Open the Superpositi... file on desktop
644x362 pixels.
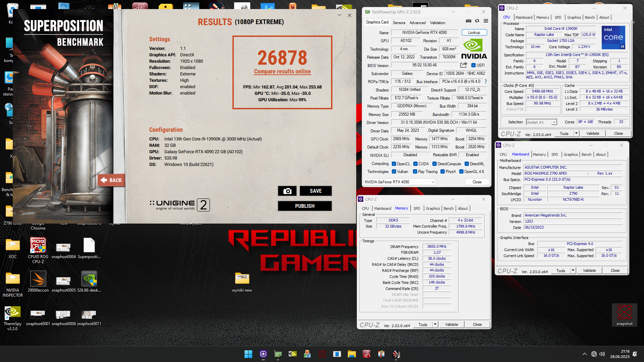point(89,248)
